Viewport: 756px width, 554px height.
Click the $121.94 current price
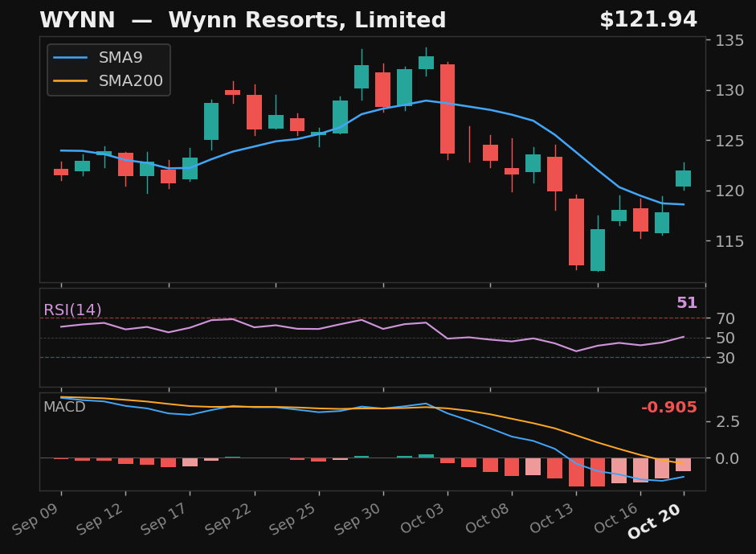coord(648,20)
